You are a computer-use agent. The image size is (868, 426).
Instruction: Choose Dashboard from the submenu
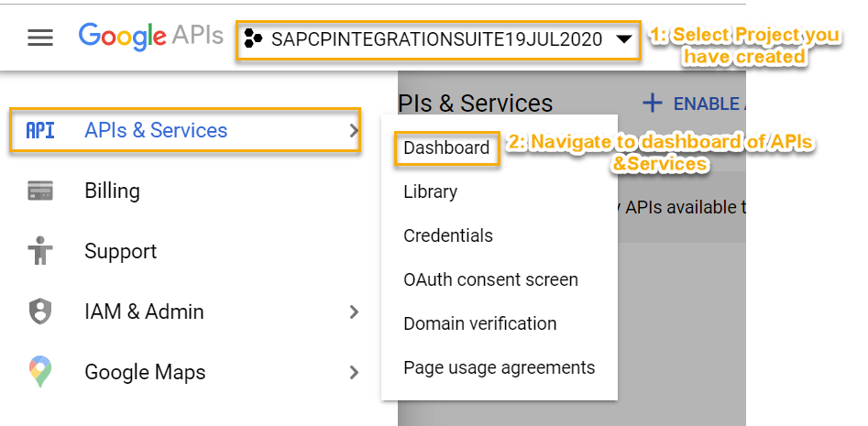(x=446, y=147)
